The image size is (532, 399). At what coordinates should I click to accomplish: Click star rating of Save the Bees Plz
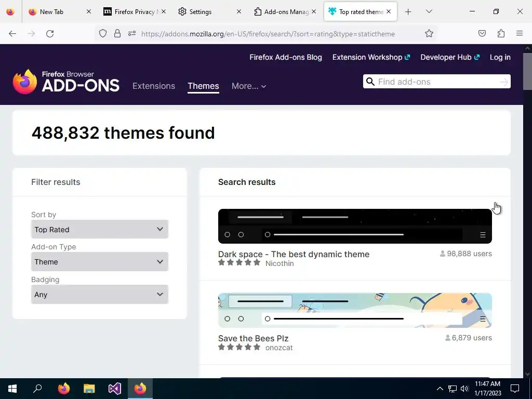[239, 347]
